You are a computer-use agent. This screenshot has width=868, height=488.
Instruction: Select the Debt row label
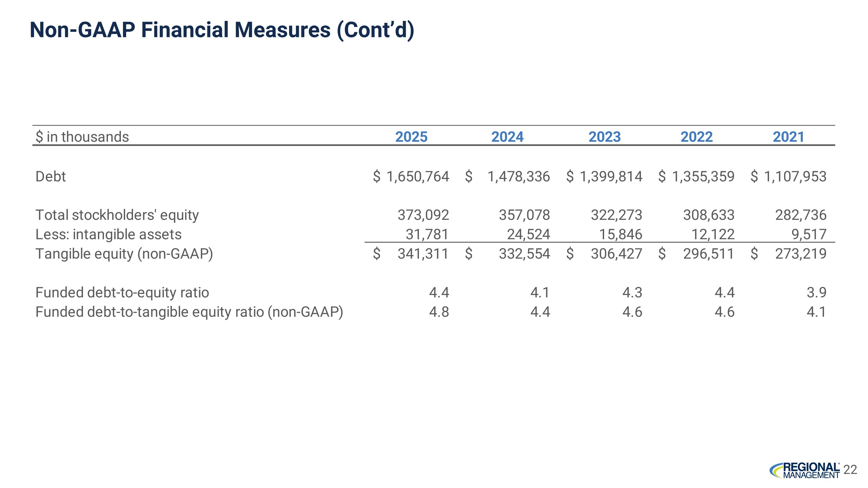[x=51, y=176]
